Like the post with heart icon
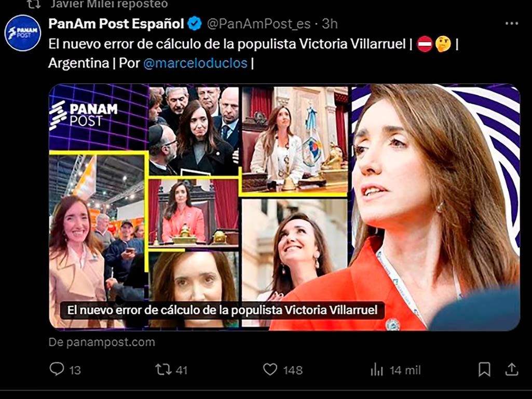This screenshot has height=399, width=532. [270, 369]
